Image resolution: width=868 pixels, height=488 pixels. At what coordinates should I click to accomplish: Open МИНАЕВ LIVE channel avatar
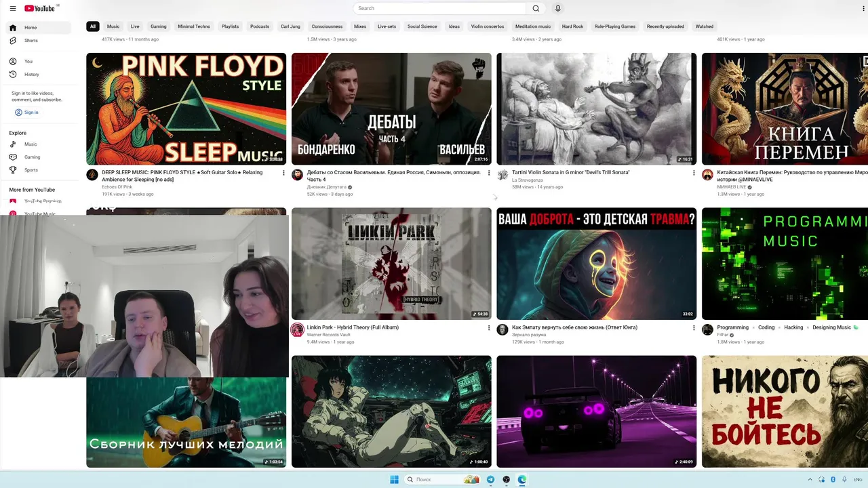pyautogui.click(x=707, y=175)
